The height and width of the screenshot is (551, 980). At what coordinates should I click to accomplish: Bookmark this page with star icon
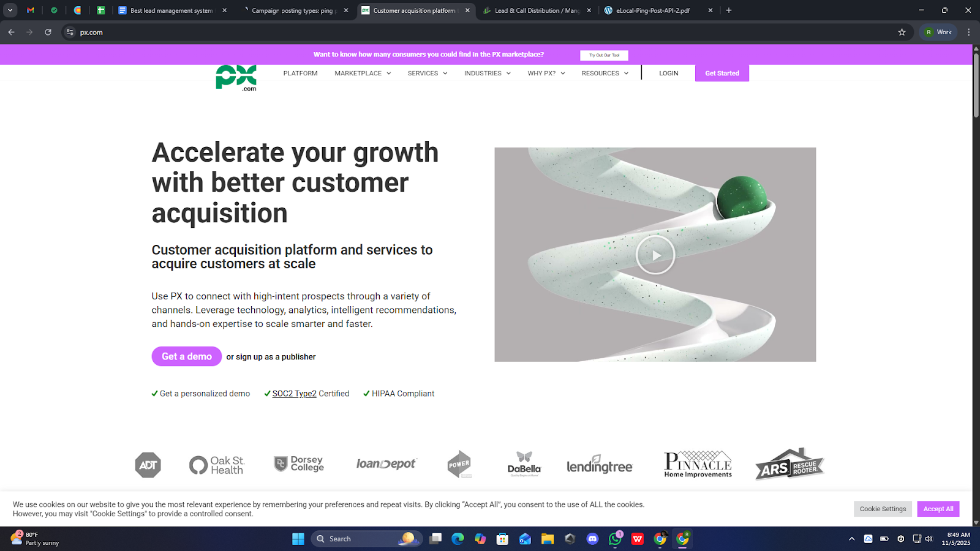coord(902,32)
